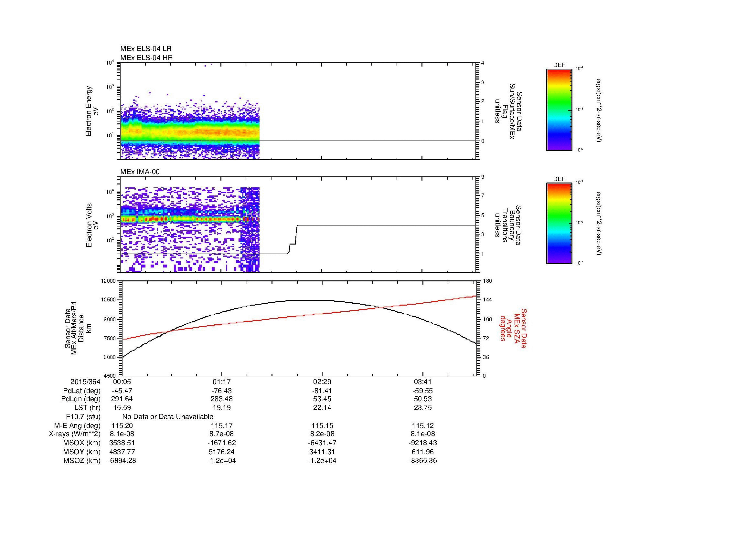Click the MSOX value 3538.51

coord(122,443)
